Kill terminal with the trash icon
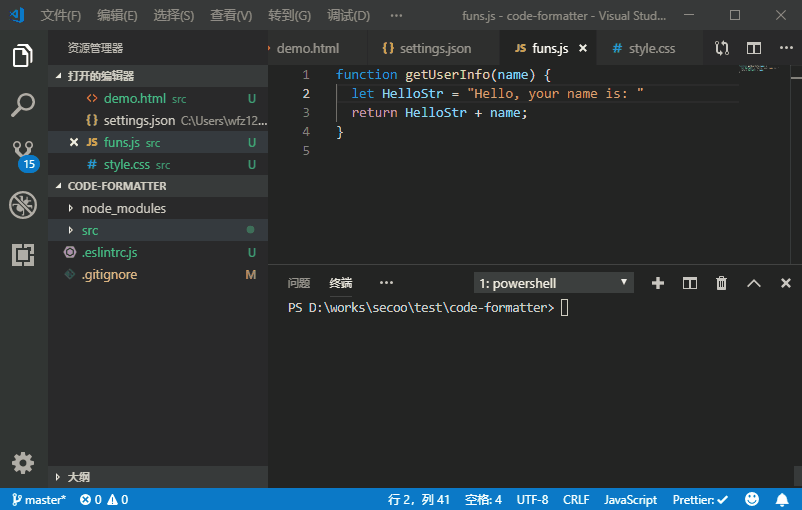The image size is (802, 510). [x=721, y=283]
